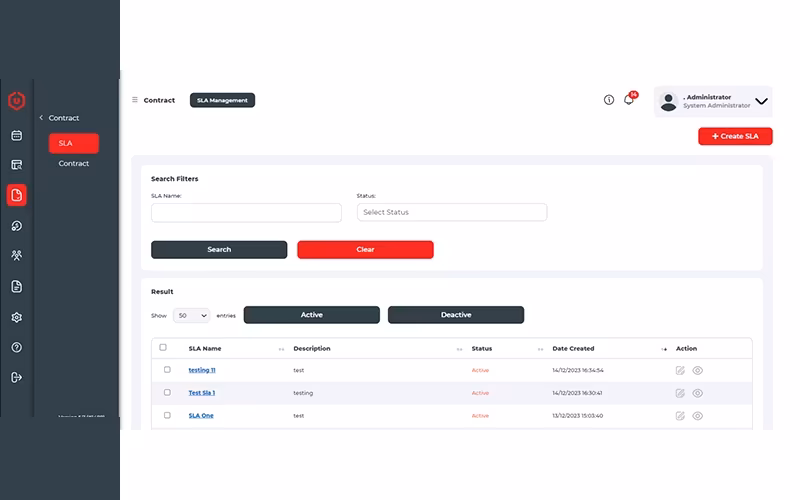
Task: View details of the Test Sla 1 row
Action: pyautogui.click(x=697, y=393)
